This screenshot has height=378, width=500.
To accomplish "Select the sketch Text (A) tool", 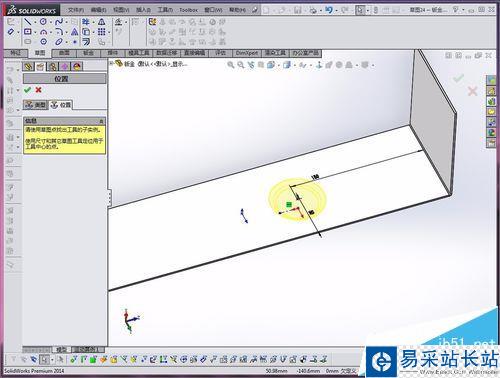I will pyautogui.click(x=75, y=32).
